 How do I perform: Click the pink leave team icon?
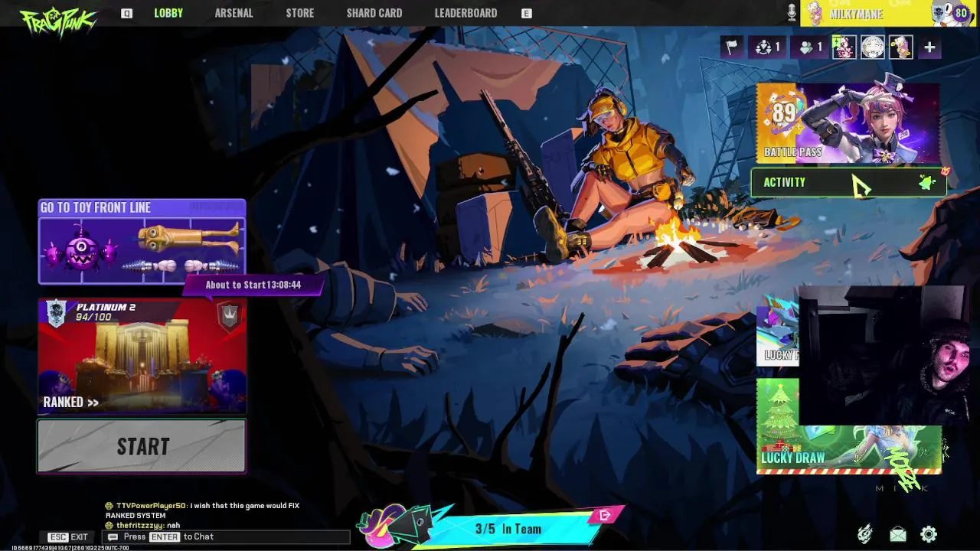[x=606, y=515]
